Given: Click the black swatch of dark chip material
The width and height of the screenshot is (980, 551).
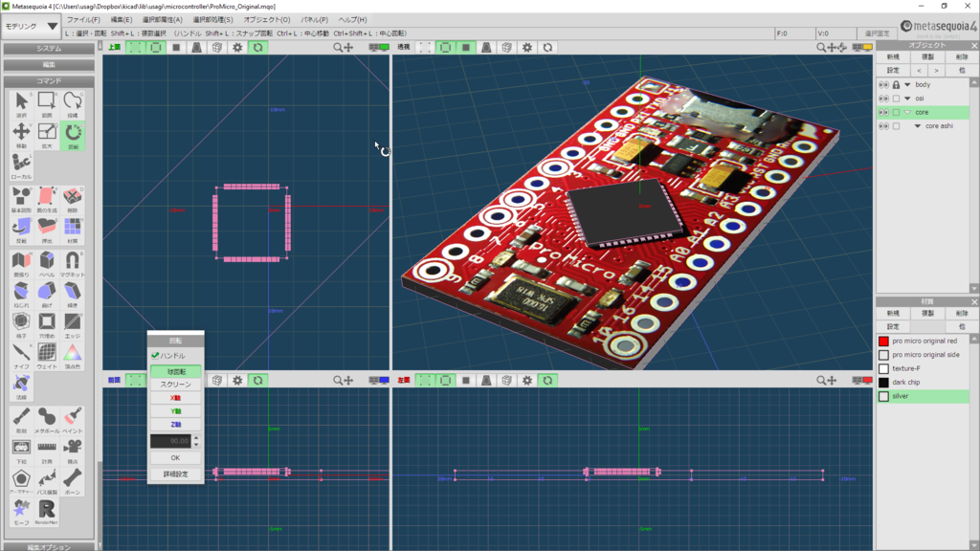Looking at the screenshot, I should click(x=883, y=383).
